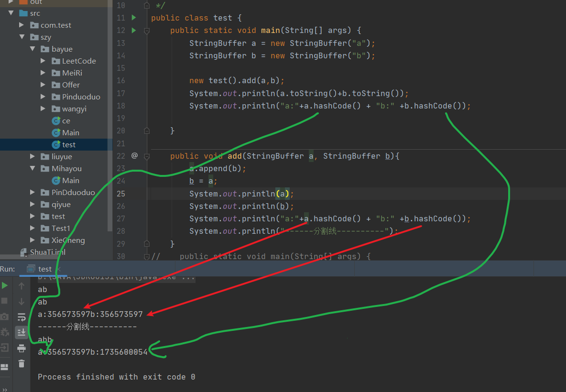Click console text 'Process finished with exit code 0'

pyautogui.click(x=117, y=377)
